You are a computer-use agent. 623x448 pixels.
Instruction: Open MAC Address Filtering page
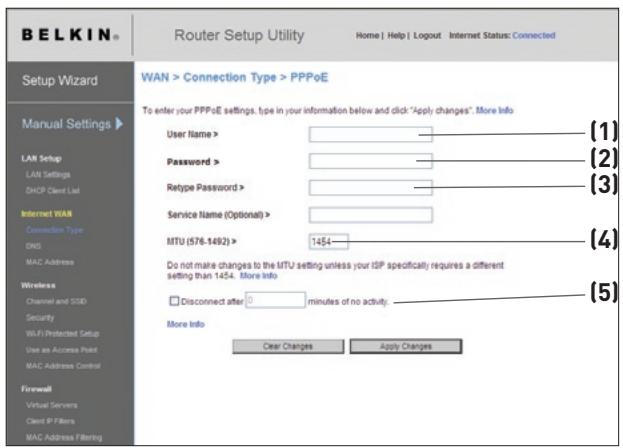click(x=64, y=437)
